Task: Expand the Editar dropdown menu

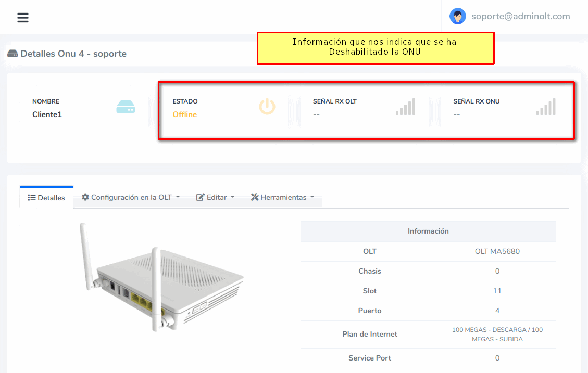Action: pyautogui.click(x=215, y=197)
